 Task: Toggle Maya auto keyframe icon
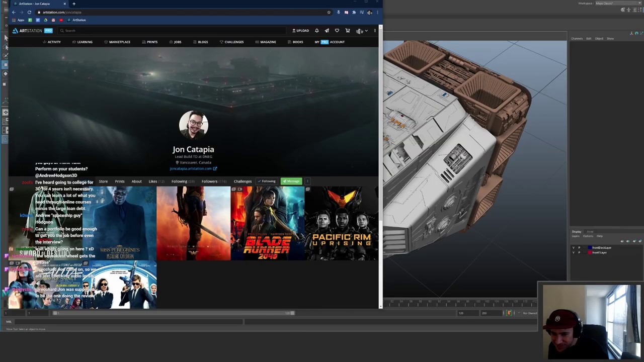(x=509, y=313)
